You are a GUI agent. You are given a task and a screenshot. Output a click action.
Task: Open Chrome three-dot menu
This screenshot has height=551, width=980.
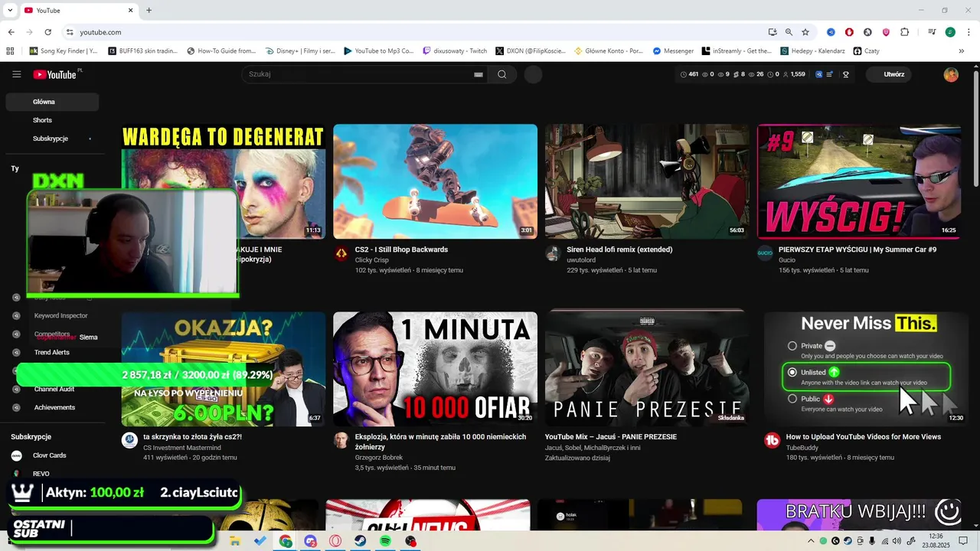tap(969, 32)
